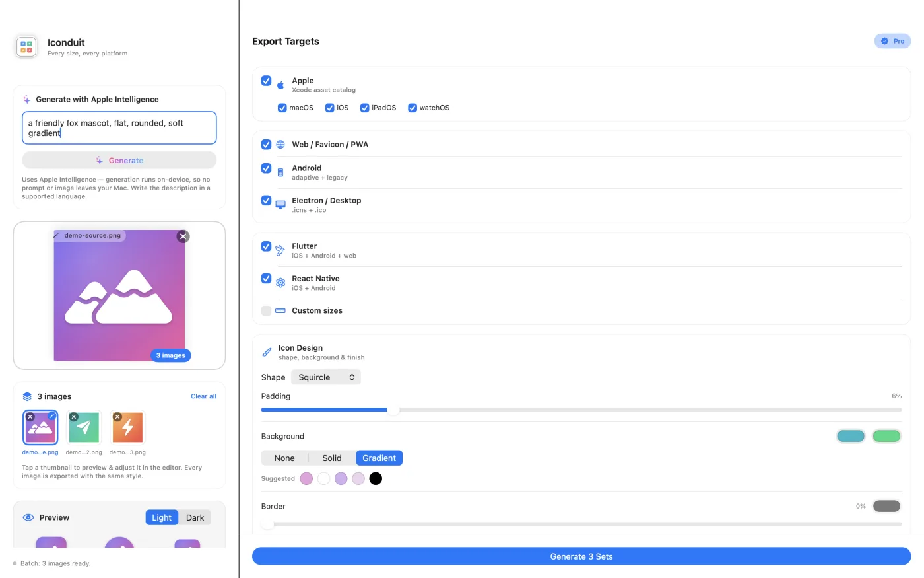
Task: Click the React Native atom icon
Action: (280, 283)
